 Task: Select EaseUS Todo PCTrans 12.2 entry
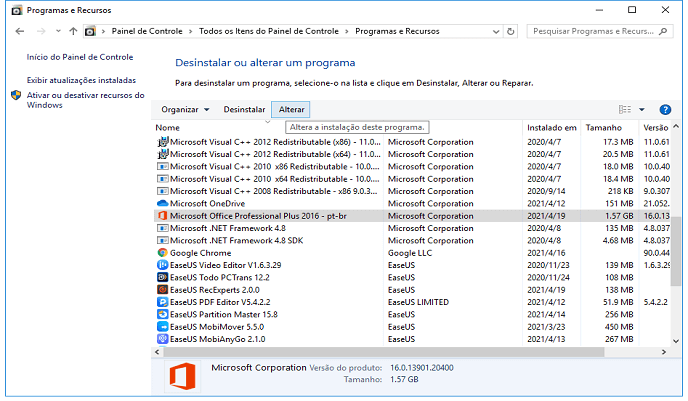[220, 277]
